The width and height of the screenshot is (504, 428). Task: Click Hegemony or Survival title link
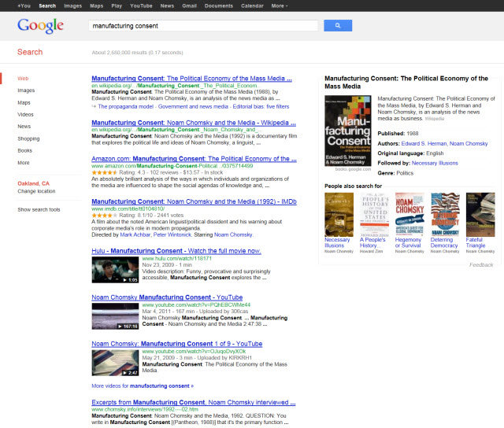408,242
